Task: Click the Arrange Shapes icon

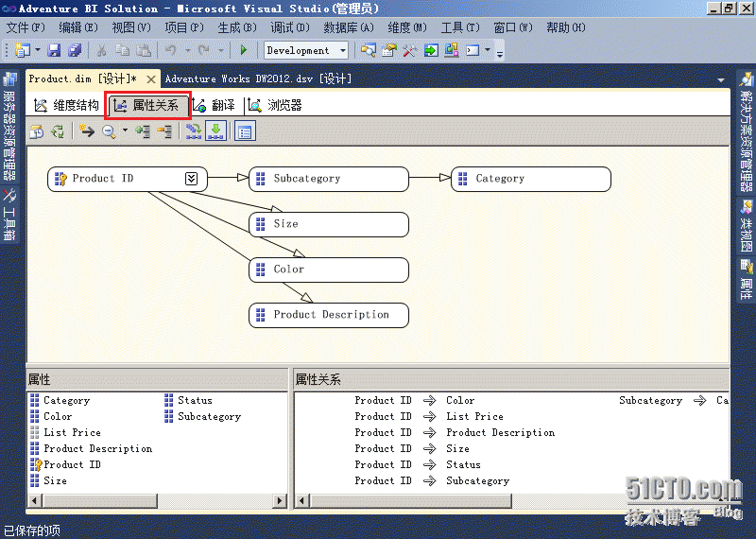Action: pos(194,131)
